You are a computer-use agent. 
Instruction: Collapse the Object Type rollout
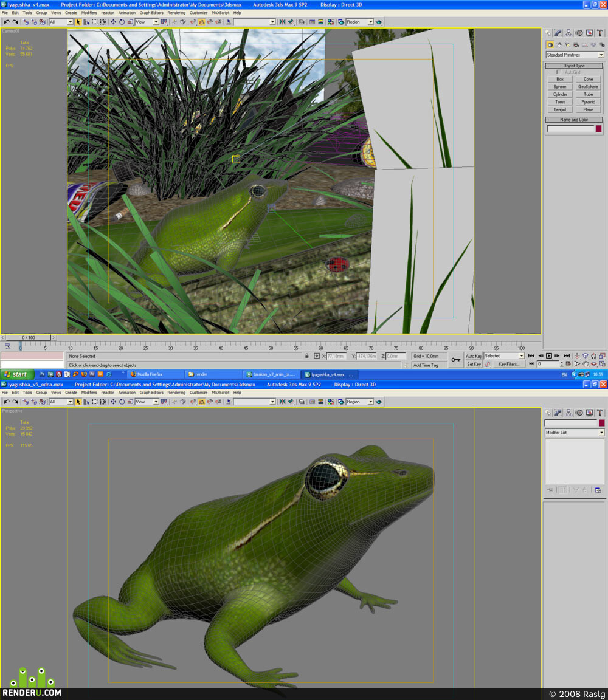574,66
